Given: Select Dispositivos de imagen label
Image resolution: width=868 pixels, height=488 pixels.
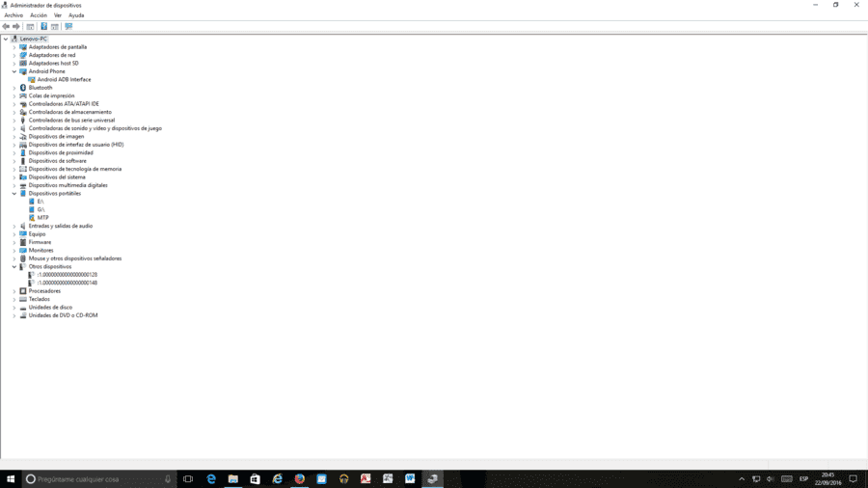Looking at the screenshot, I should point(57,137).
